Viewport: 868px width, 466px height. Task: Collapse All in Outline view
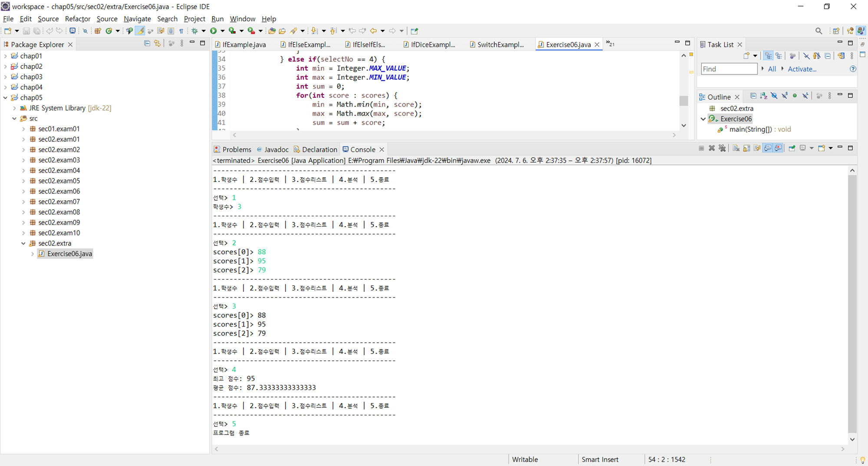[753, 96]
